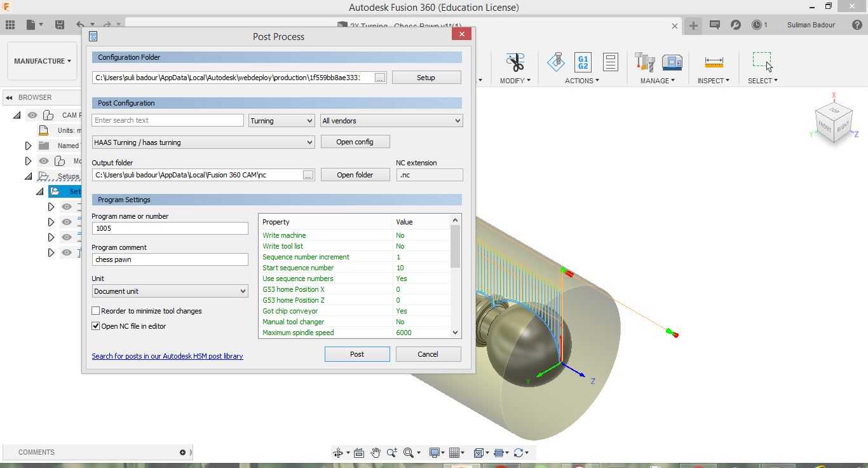Click the Program name or number field
This screenshot has width=868, height=468.
170,228
